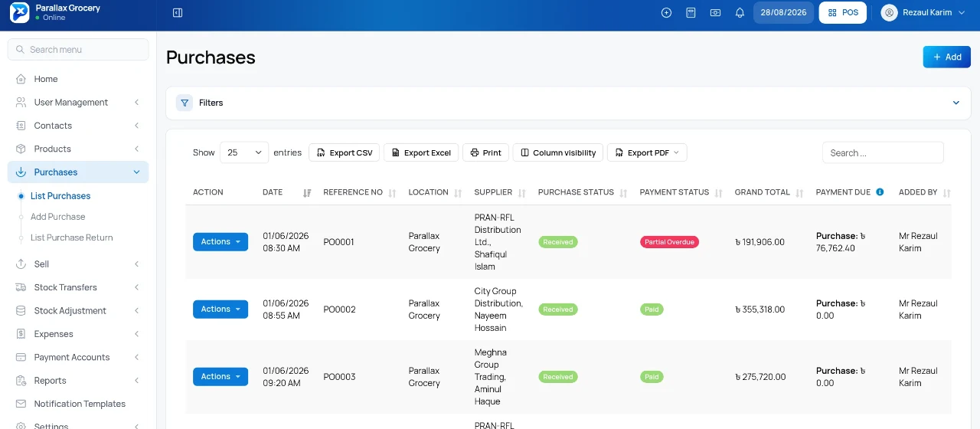Click the Parallax Grocery logo icon

19,12
